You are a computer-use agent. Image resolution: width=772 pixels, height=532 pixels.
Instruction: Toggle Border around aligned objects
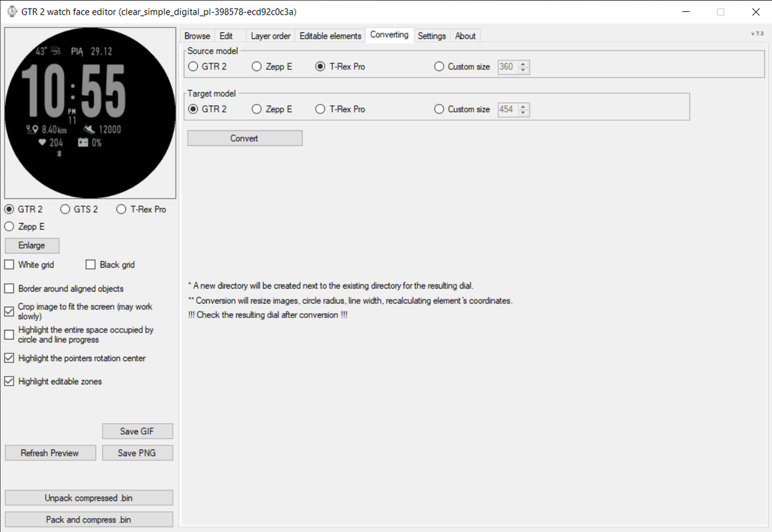[x=64, y=289]
